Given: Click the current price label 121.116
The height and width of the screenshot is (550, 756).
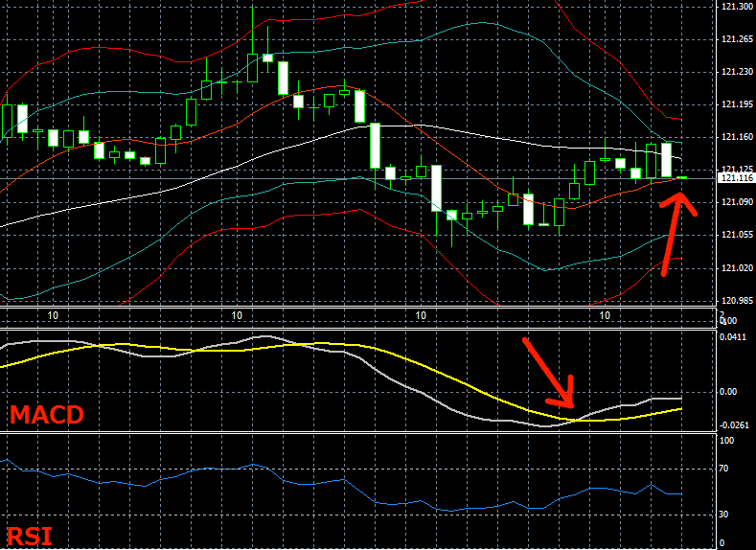Looking at the screenshot, I should (x=737, y=178).
